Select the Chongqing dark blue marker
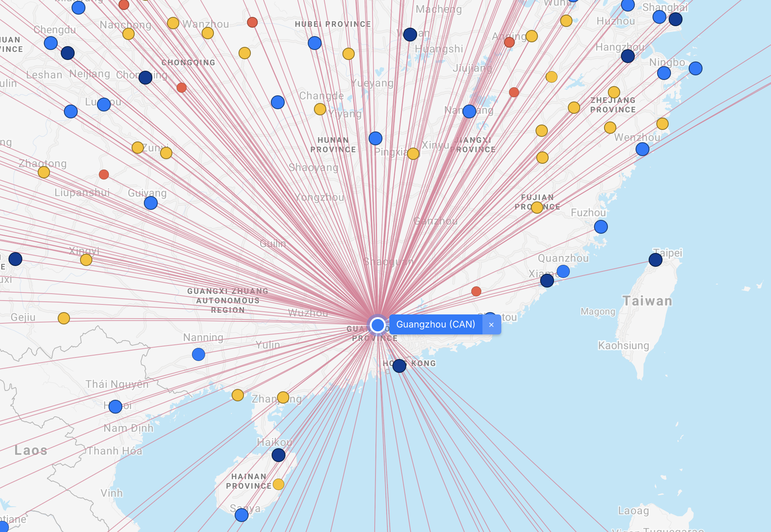Viewport: 771px width, 532px height. [145, 78]
